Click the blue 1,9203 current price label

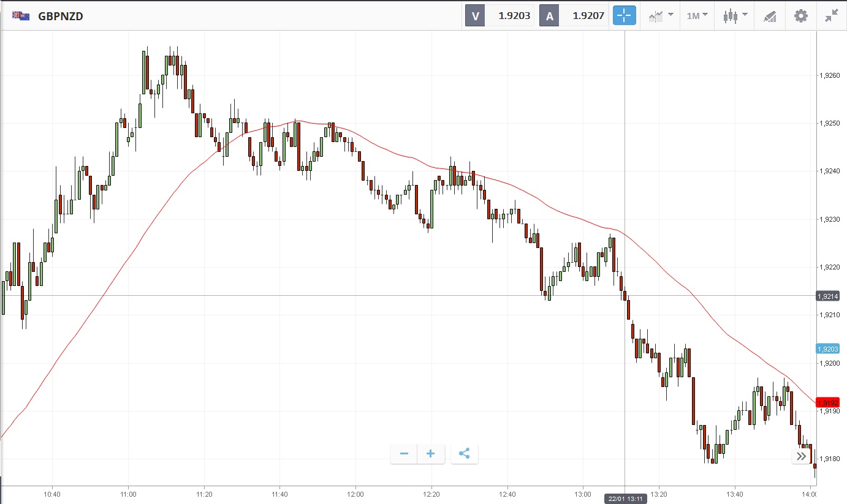pos(827,349)
